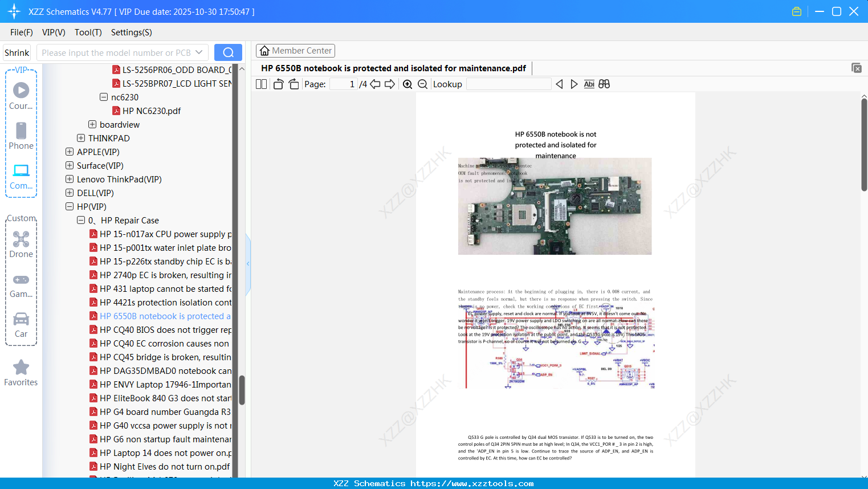
Task: Click the Lookup text field
Action: point(508,84)
